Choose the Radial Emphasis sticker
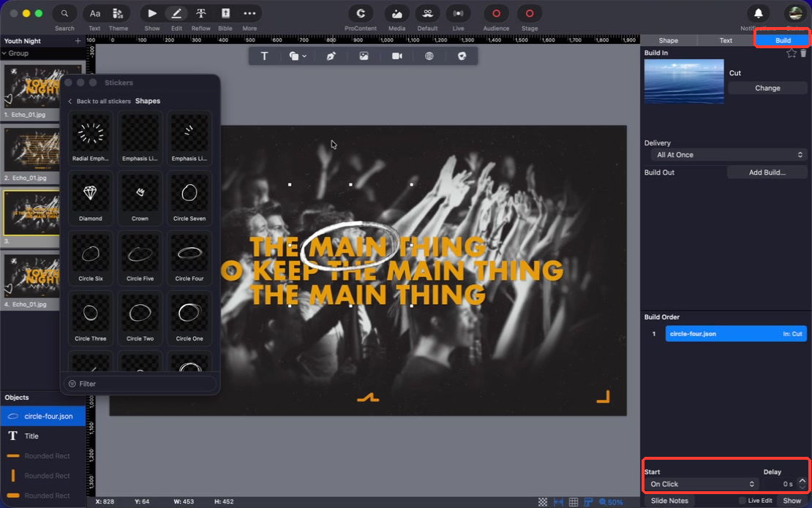812x508 pixels. (91, 138)
